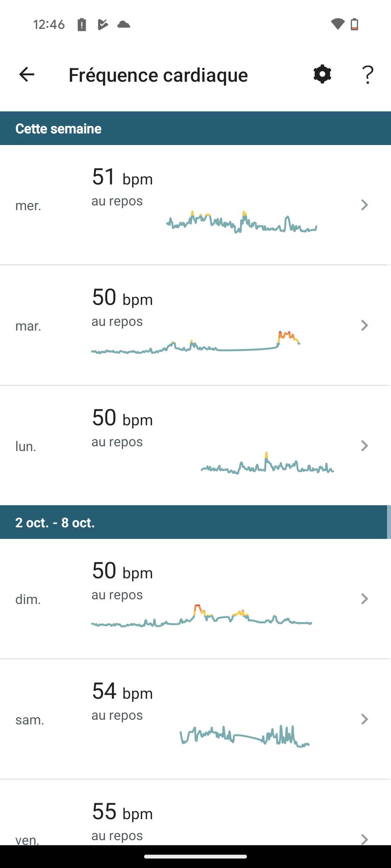Tap Tuesday's heart rate graph line
Viewport: 391px width, 868px height.
[x=195, y=347]
